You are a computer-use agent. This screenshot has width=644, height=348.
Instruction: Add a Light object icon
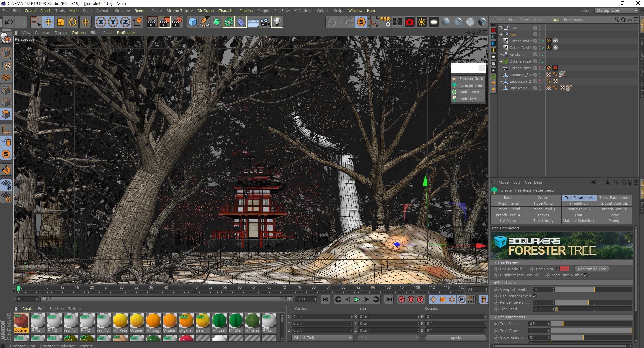point(277,22)
